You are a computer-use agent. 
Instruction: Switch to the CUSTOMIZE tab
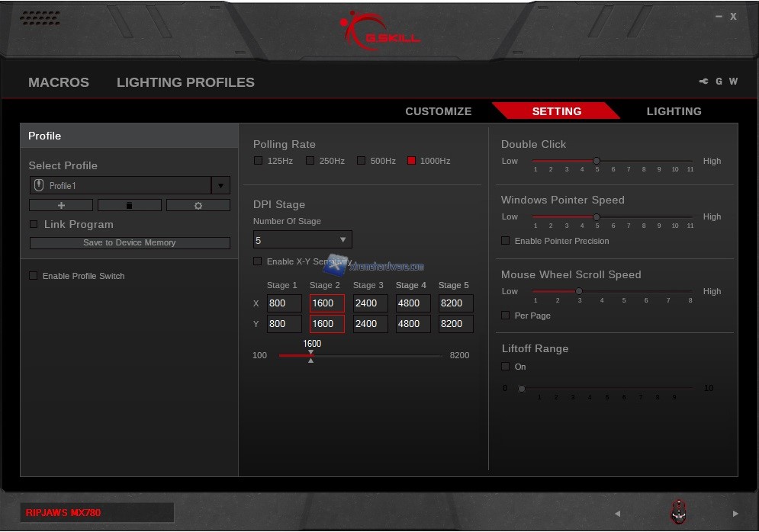[438, 111]
